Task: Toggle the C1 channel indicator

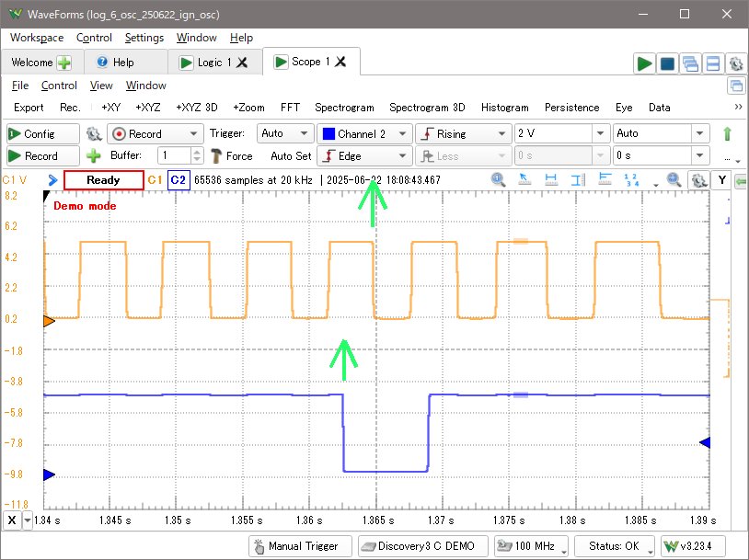Action: point(155,180)
